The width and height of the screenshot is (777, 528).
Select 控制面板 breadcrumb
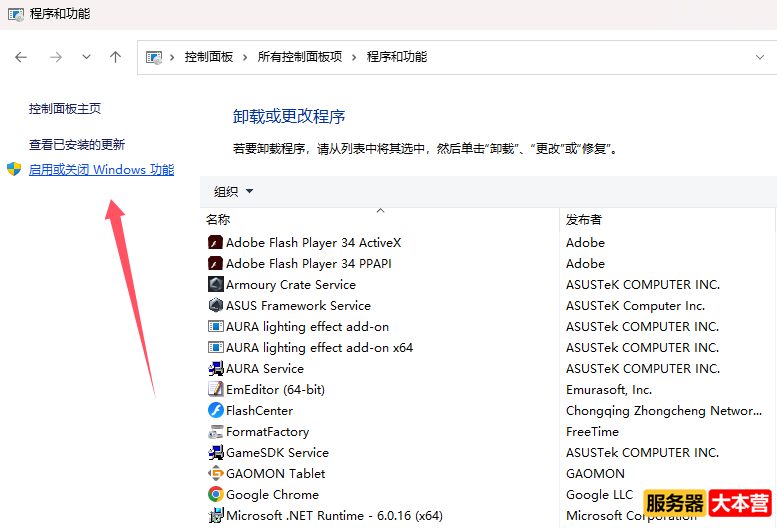point(209,57)
